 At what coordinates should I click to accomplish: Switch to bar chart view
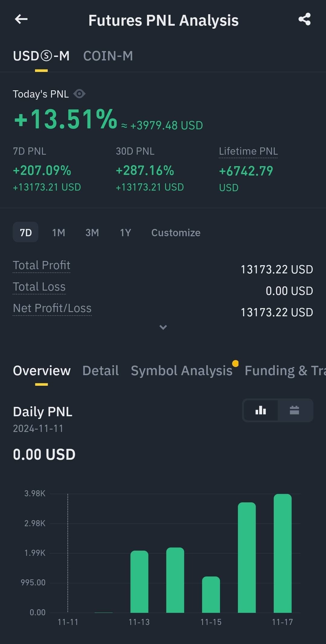coord(261,410)
